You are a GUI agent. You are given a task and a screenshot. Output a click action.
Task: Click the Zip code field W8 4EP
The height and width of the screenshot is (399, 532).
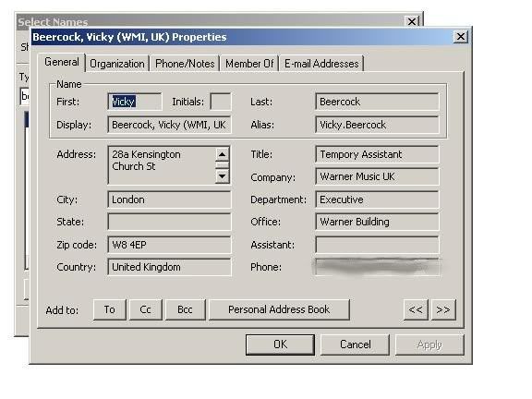point(169,245)
